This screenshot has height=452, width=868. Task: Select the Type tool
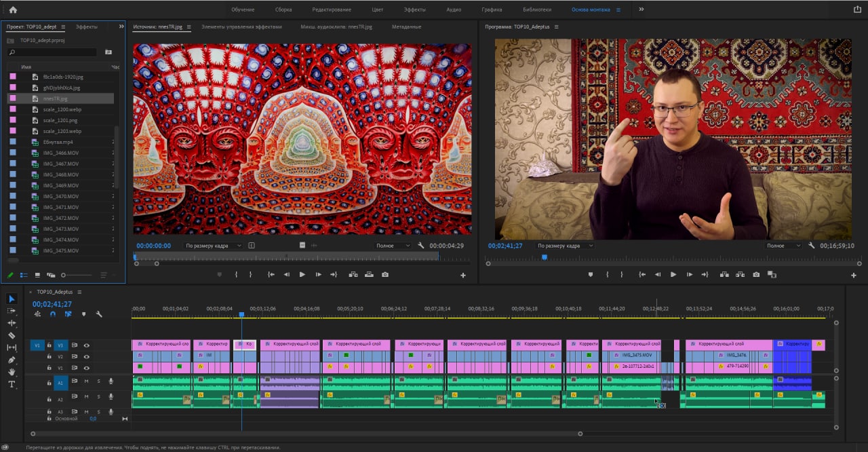12,384
